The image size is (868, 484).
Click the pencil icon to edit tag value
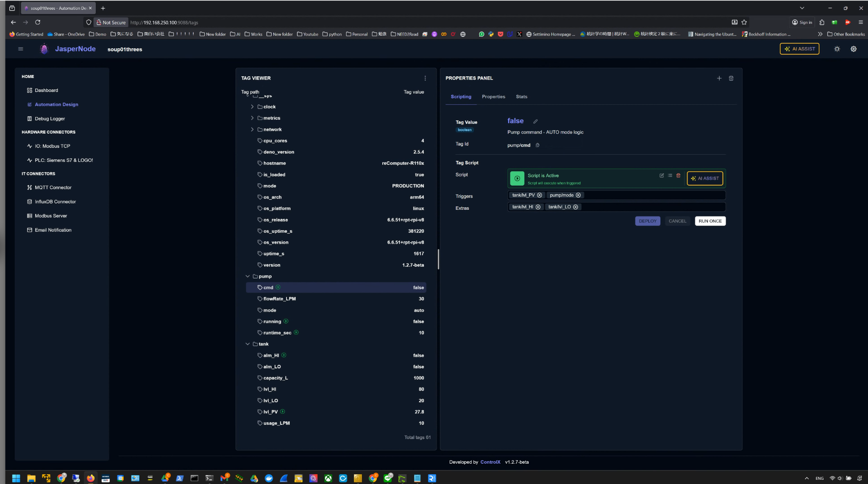point(535,122)
